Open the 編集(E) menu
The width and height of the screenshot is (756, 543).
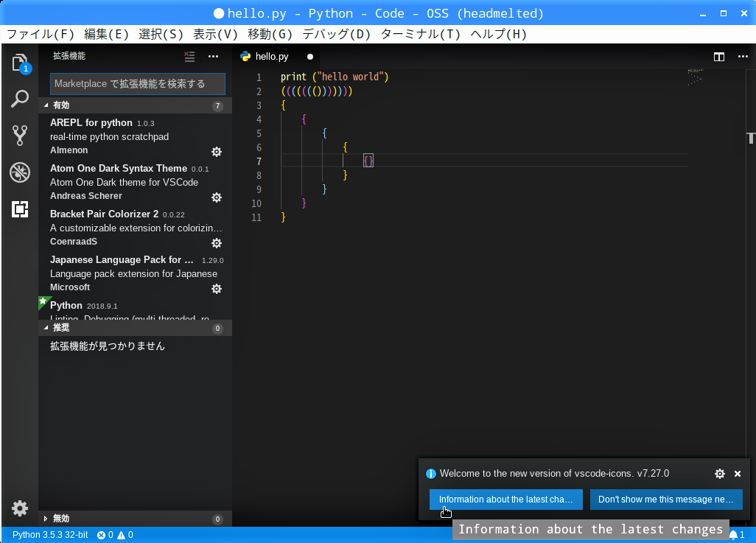coord(106,34)
